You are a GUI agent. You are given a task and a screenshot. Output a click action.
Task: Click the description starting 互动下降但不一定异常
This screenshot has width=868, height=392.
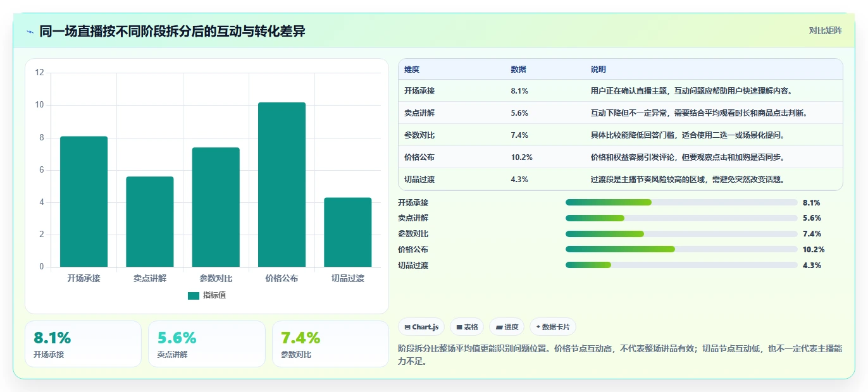point(699,113)
